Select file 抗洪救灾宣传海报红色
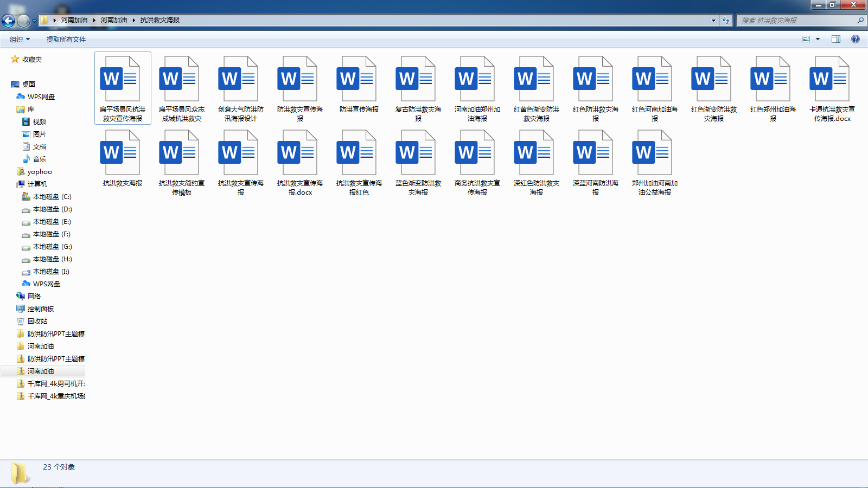Viewport: 868px width, 488px height. [x=359, y=162]
